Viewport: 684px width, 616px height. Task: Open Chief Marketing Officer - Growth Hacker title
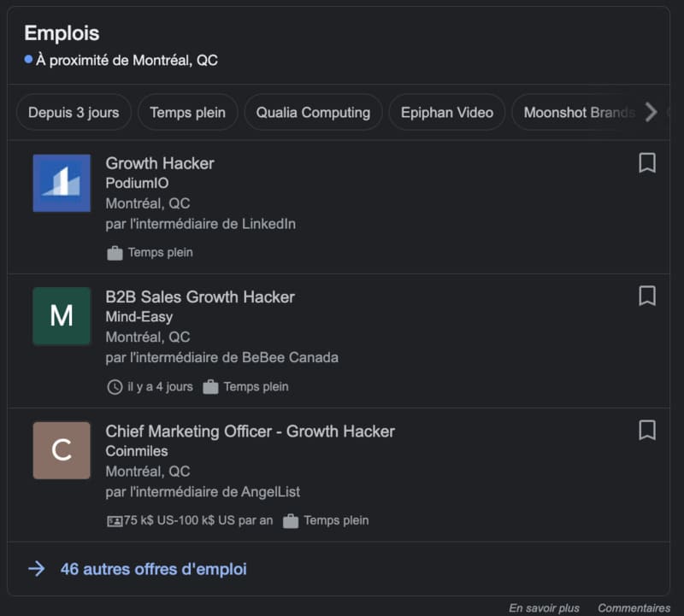pos(250,431)
